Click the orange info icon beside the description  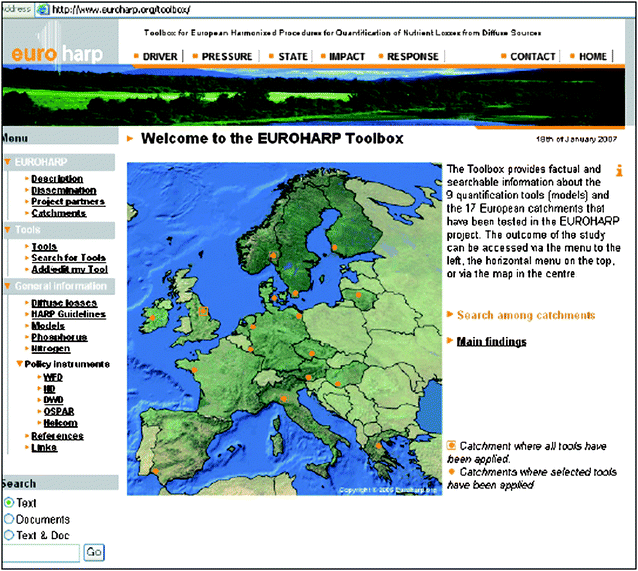point(619,170)
